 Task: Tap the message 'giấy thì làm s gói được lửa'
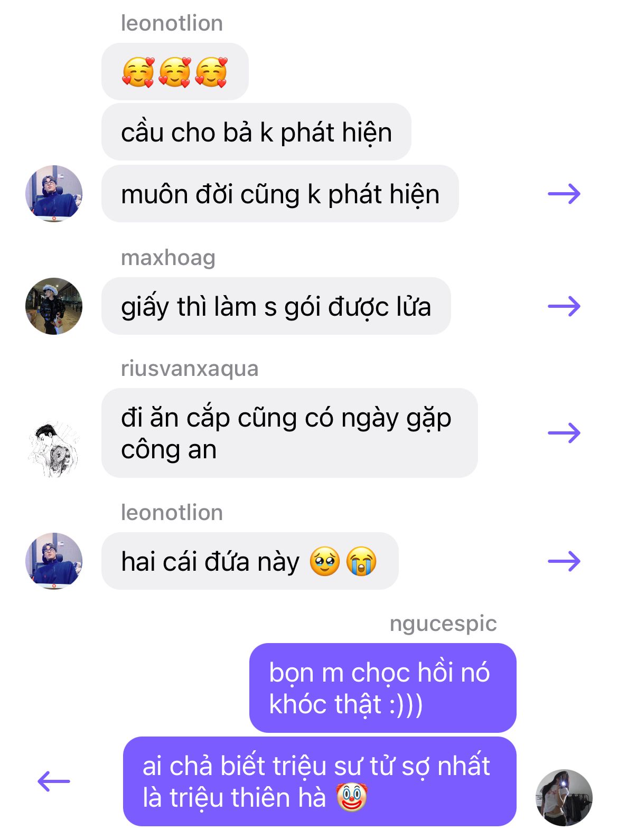coord(276,306)
